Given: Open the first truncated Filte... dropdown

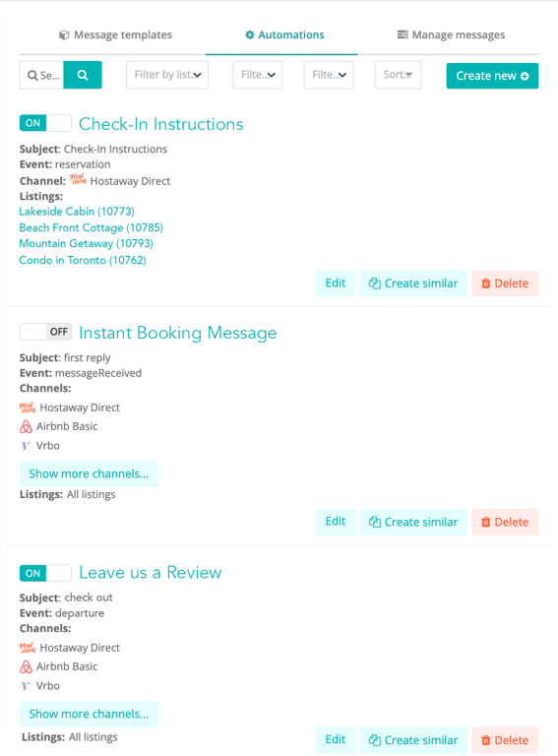Looking at the screenshot, I should 257,75.
